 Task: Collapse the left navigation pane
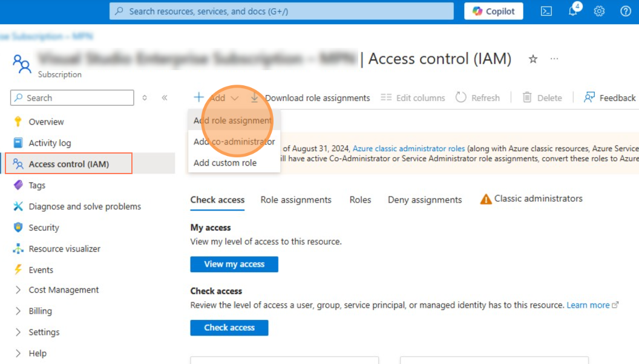point(165,98)
